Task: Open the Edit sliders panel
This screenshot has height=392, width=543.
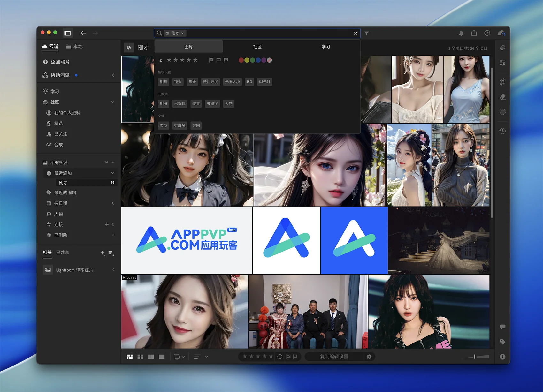Action: coord(502,63)
